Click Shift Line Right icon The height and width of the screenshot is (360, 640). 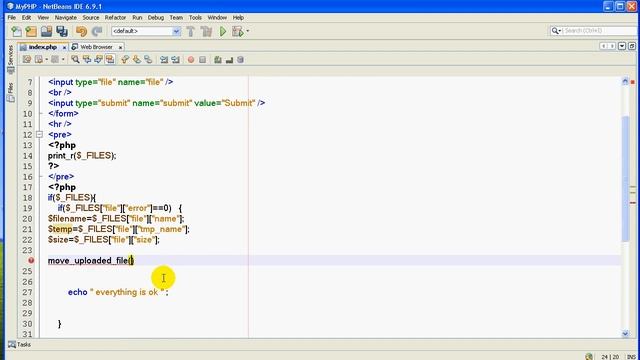click(x=176, y=60)
